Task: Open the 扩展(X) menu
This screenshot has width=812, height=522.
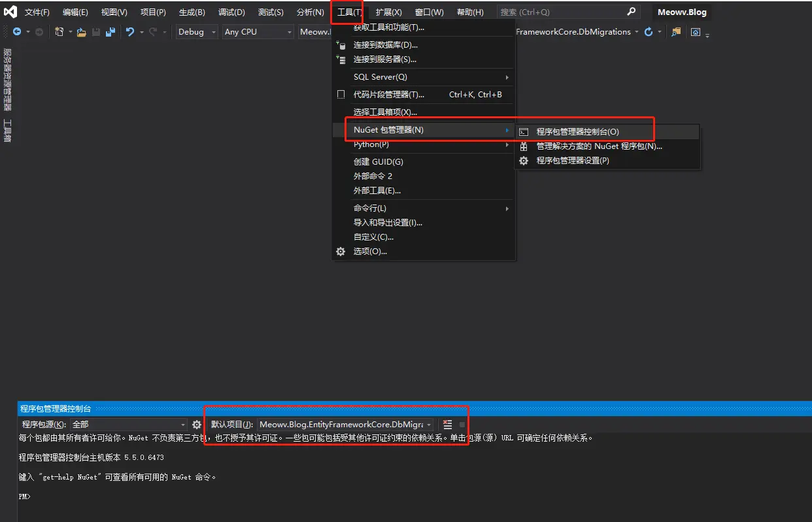Action: click(388, 12)
